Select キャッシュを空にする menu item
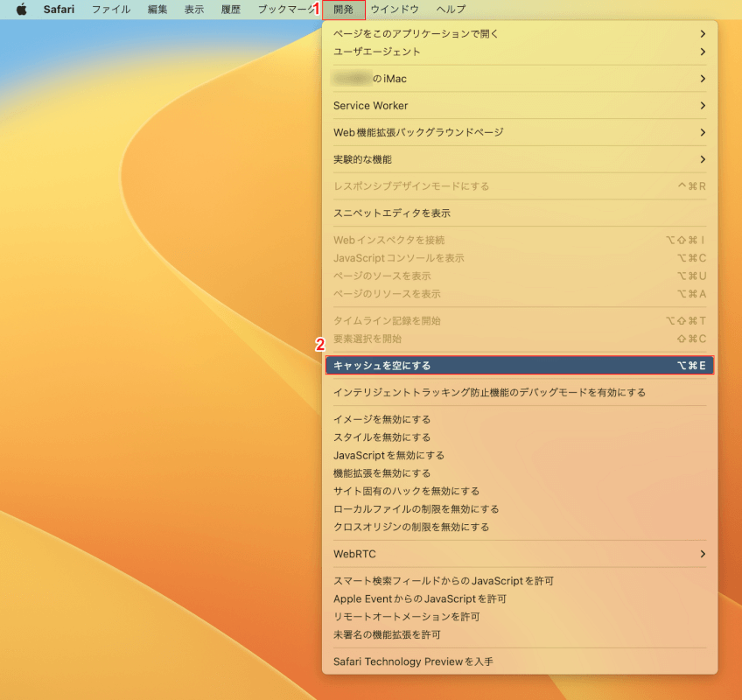The height and width of the screenshot is (700, 742). pyautogui.click(x=520, y=366)
